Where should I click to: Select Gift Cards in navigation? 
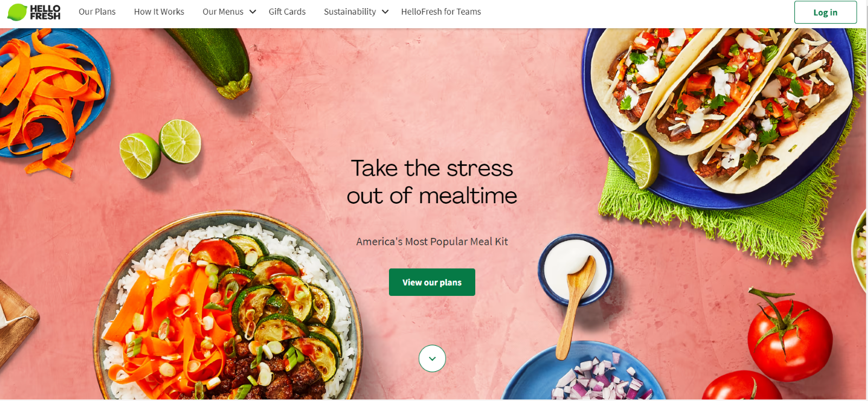pos(287,12)
